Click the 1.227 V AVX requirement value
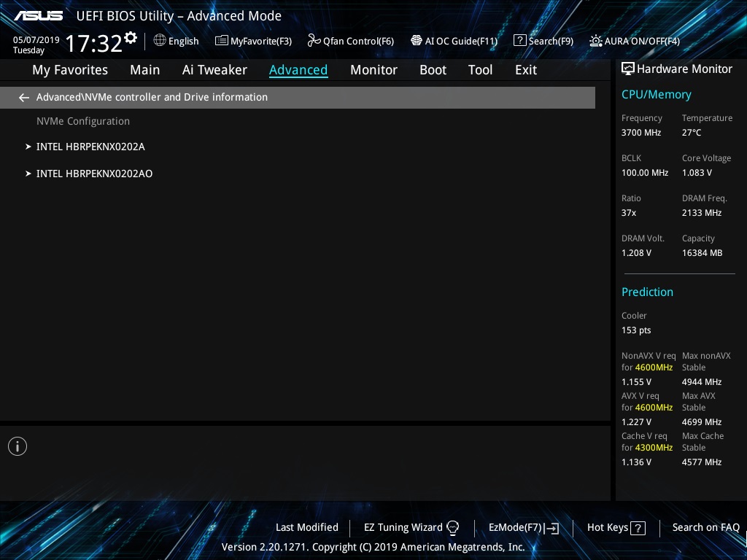Viewport: 747px width, 560px height. pos(636,422)
